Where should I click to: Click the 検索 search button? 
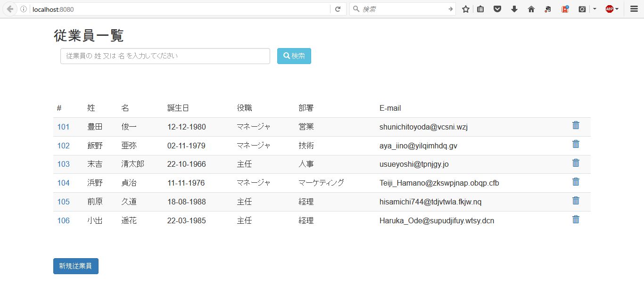pos(294,56)
